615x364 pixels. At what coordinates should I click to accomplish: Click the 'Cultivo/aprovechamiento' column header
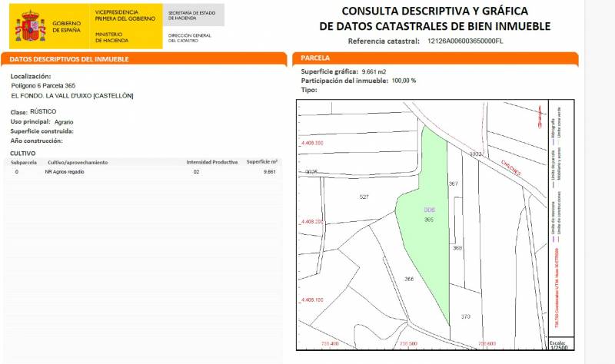tap(78, 163)
